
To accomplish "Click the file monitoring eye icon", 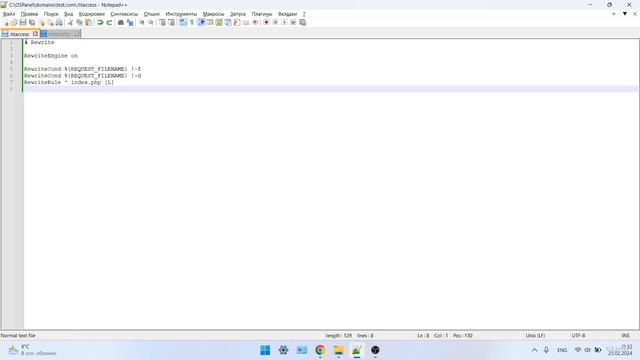I will [x=255, y=22].
